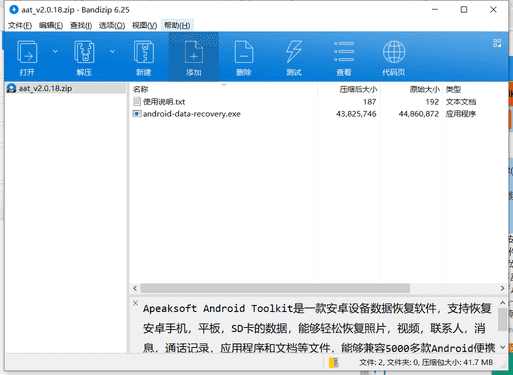The width and height of the screenshot is (513, 375).
Task: Click the Open (打开) toolbar icon
Action: 27,52
